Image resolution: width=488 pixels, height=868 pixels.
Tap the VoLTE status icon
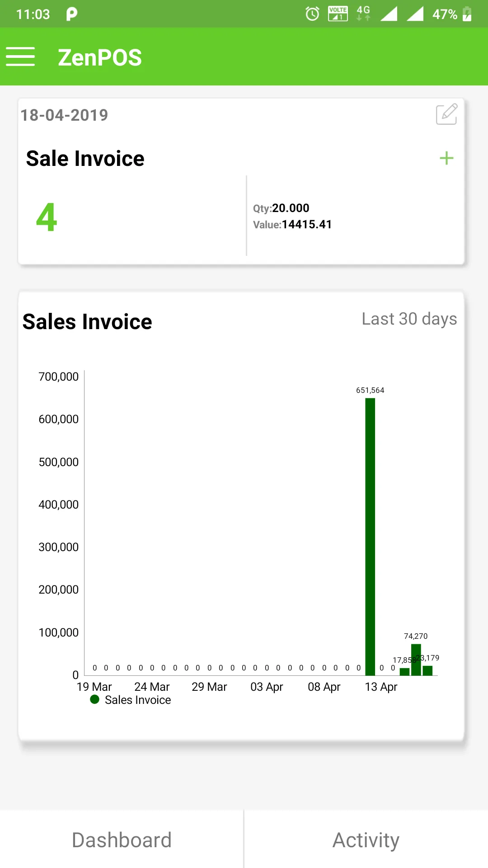pos(338,14)
